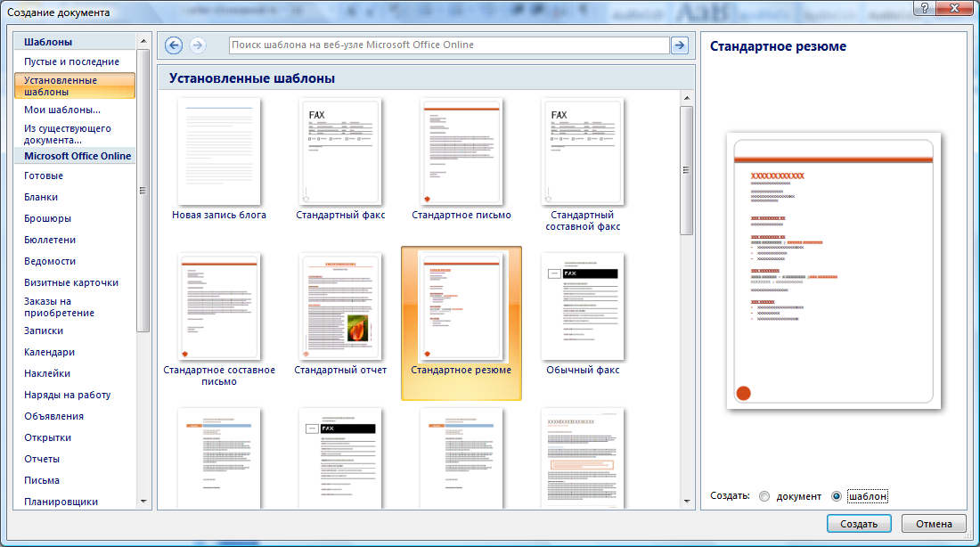Click the template gallery scrollbar thumb
Image resolution: width=980 pixels, height=547 pixels.
pyautogui.click(x=687, y=171)
